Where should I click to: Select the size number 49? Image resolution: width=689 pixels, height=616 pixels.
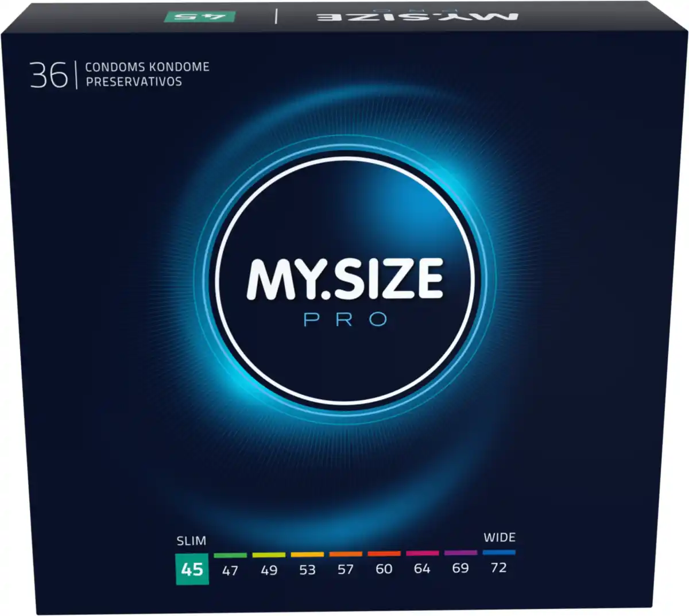click(x=269, y=571)
